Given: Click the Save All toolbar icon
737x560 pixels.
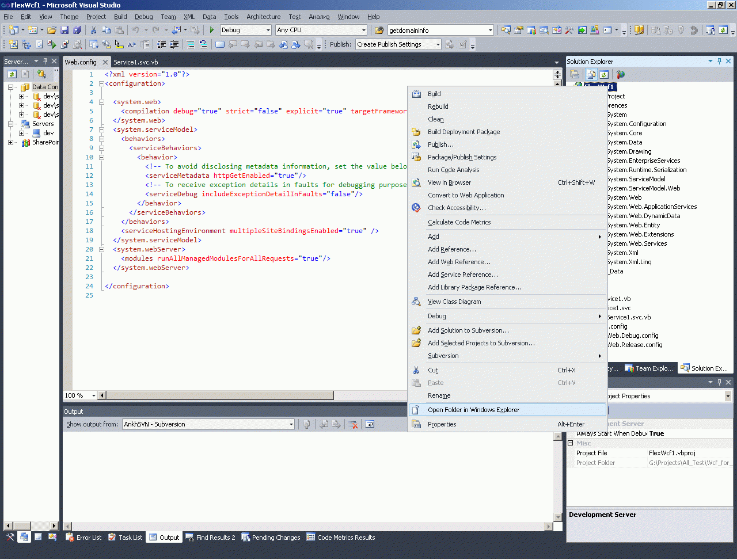Looking at the screenshot, I should (x=77, y=30).
